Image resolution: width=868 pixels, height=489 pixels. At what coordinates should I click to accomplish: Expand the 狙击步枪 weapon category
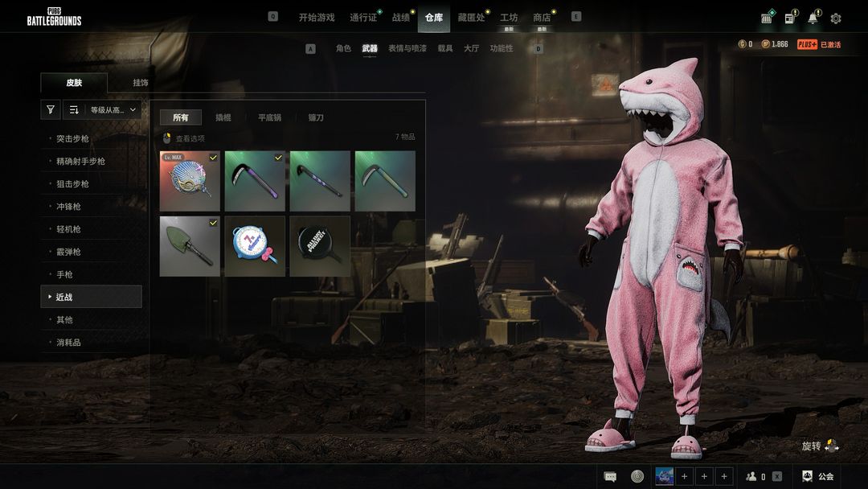[72, 184]
